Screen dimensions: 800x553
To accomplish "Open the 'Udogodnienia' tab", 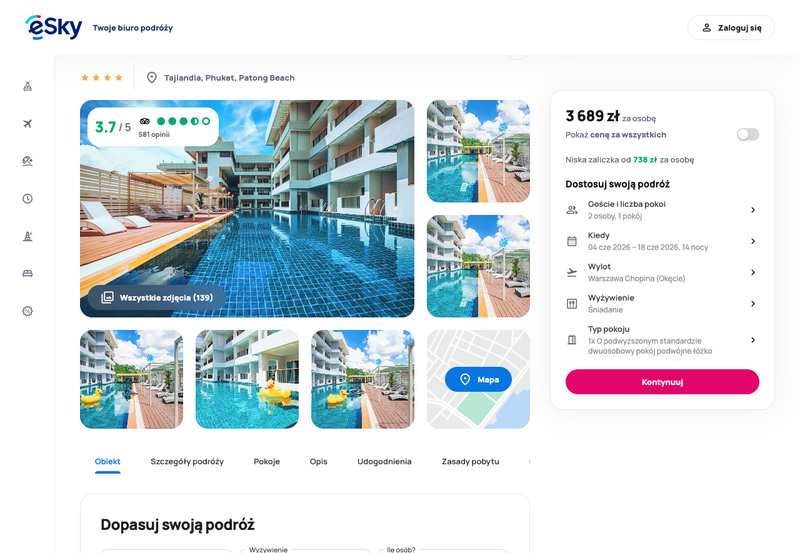I will 384,461.
